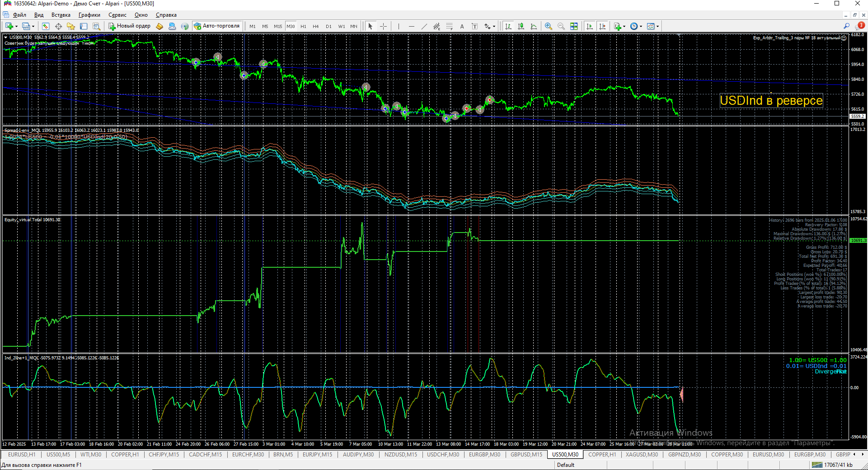Select the USDInd в реверсе chart label
The image size is (868, 470).
(x=771, y=101)
